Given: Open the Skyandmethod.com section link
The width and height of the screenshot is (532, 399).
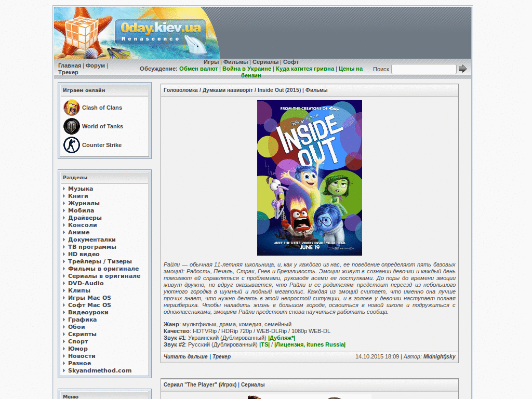Looking at the screenshot, I should click(x=100, y=371).
